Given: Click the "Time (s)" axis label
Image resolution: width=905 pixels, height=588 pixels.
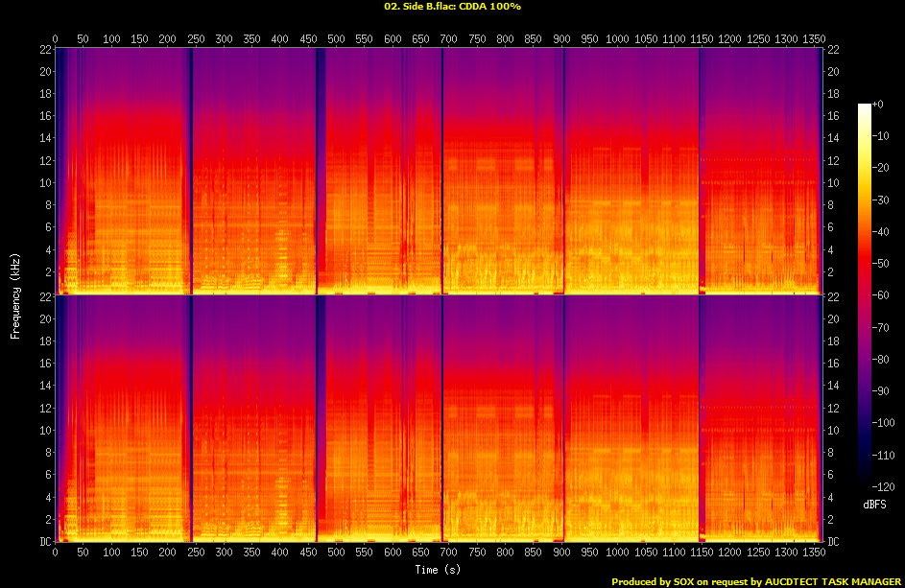Looking at the screenshot, I should click(x=439, y=570).
